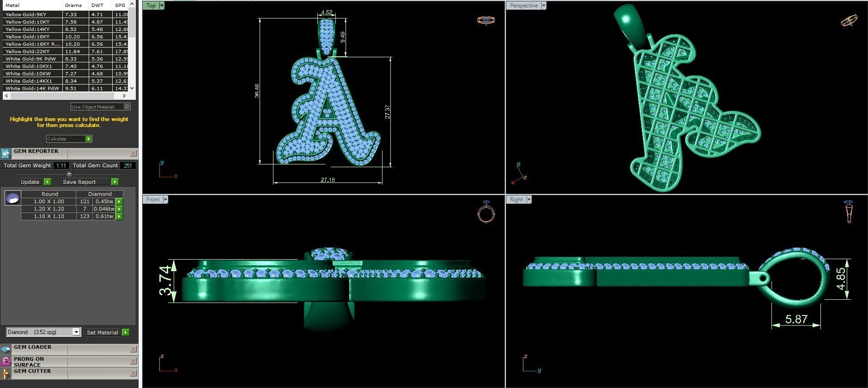Select the White Gold:9K PdW row
The image size is (868, 388).
66,59
